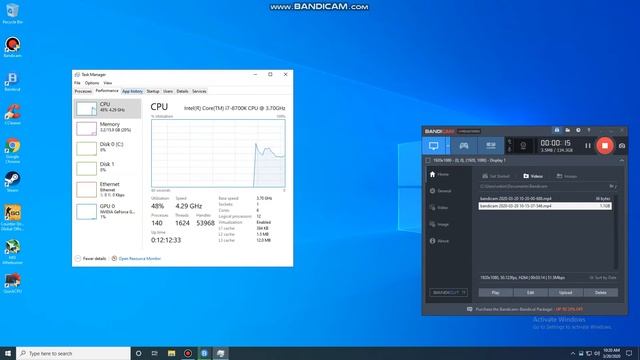640x360 pixels.
Task: Select Bandicam screen recording mode icon
Action: click(x=433, y=146)
